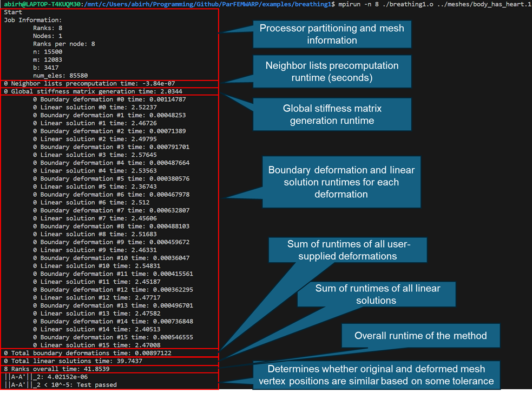Click the 'Global stiffness matrix generation runtime' callout
Image resolution: width=532 pixels, height=393 pixels.
tap(331, 115)
